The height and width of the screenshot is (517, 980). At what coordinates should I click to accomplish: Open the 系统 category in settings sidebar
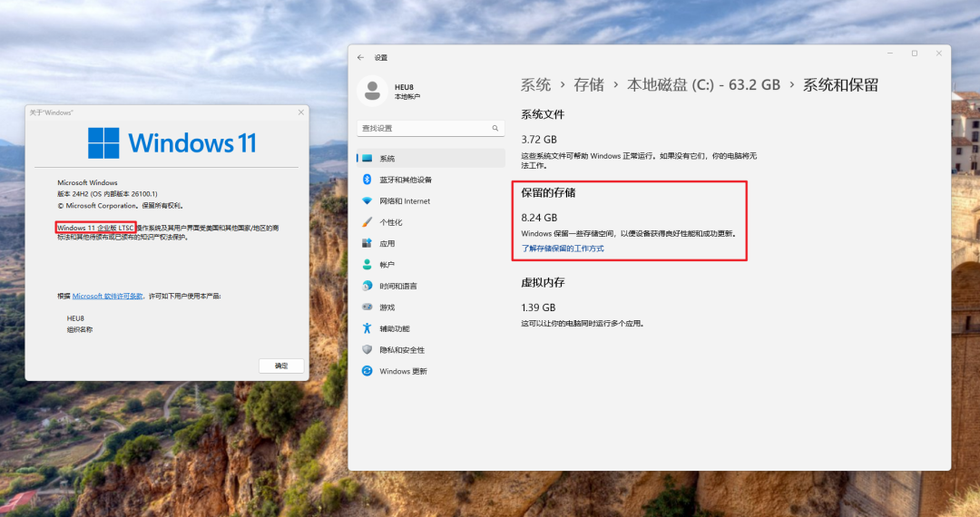(x=431, y=158)
